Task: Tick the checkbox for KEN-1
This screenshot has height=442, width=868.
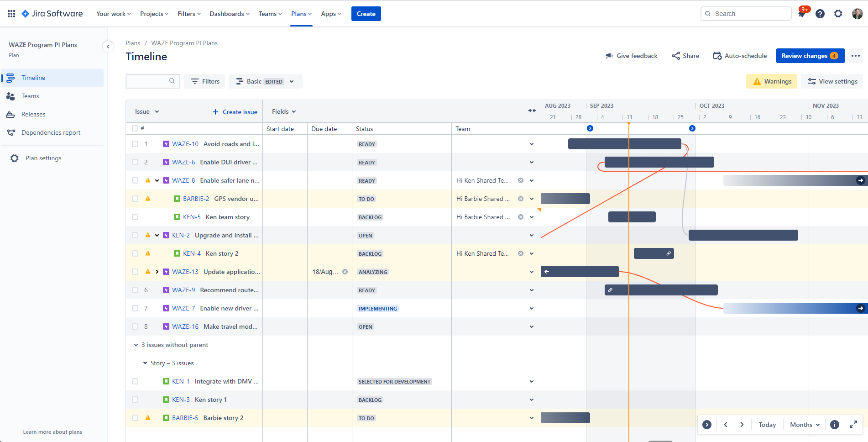Action: [135, 381]
